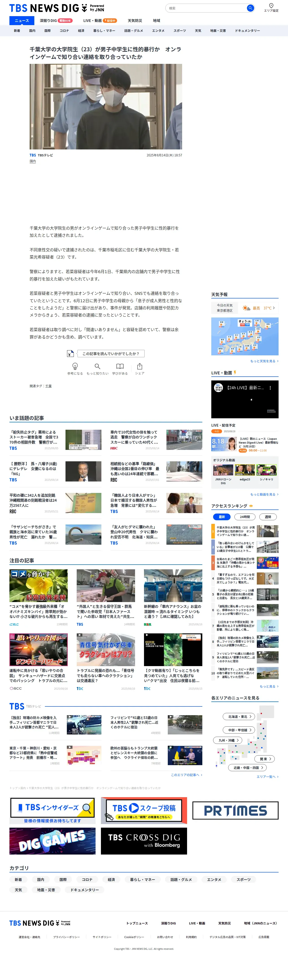The height and width of the screenshot is (980, 288).
Task: Click the お問い合わせ footer link
Action: coord(165,937)
